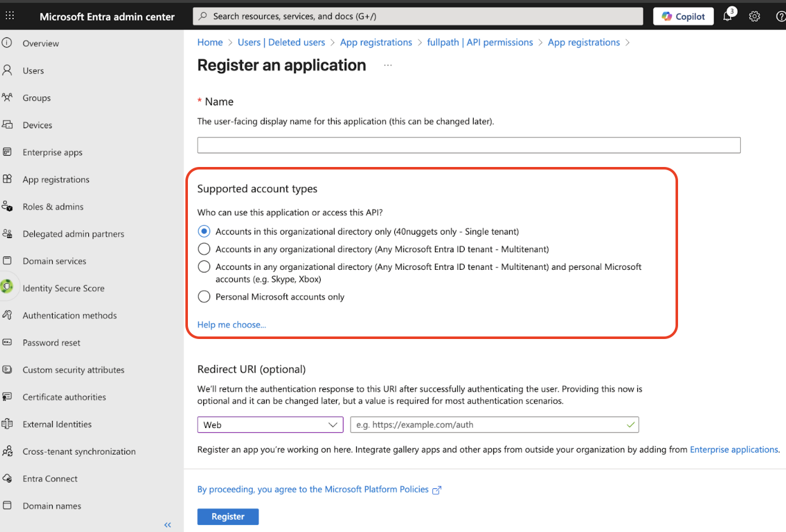Open the app launcher waffle icon
Viewport: 786px width, 532px height.
coord(10,16)
